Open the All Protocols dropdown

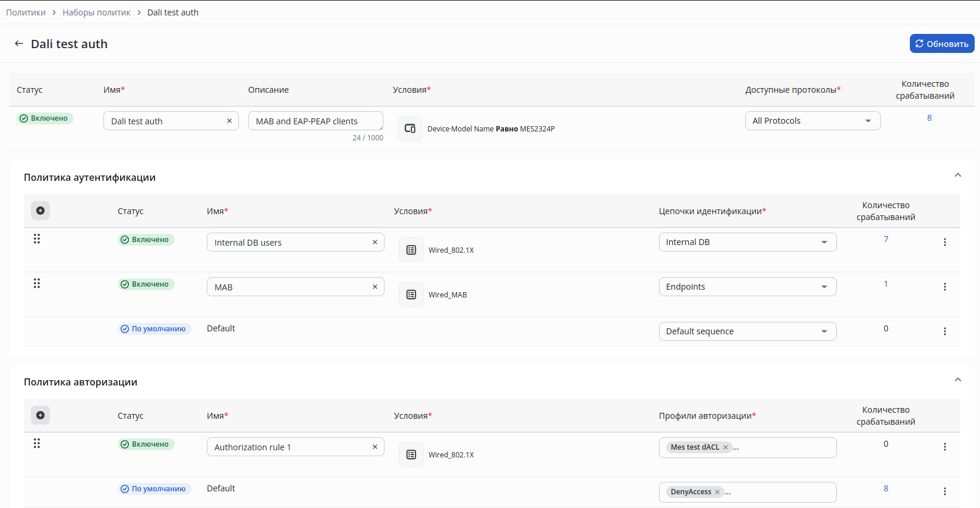pyautogui.click(x=812, y=121)
